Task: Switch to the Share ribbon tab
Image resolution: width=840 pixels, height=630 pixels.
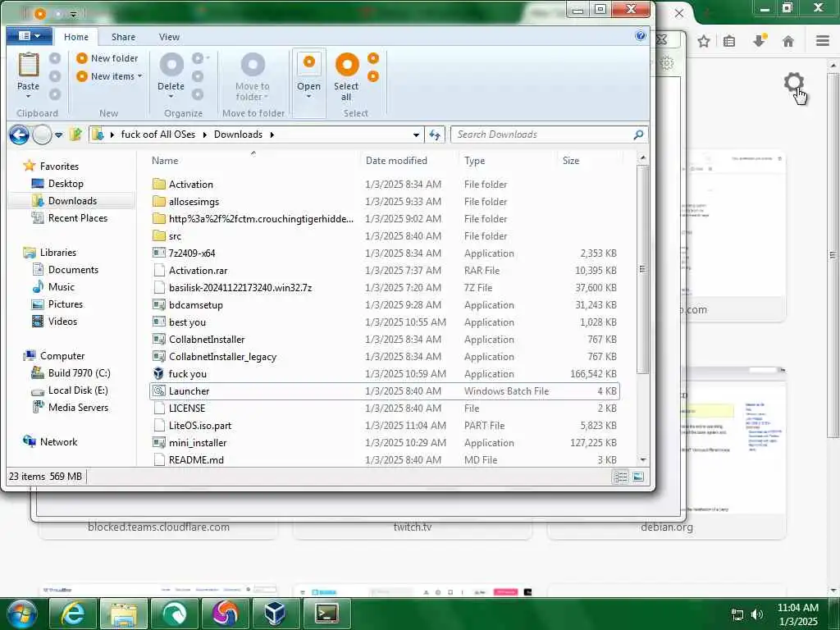Action: (x=123, y=37)
